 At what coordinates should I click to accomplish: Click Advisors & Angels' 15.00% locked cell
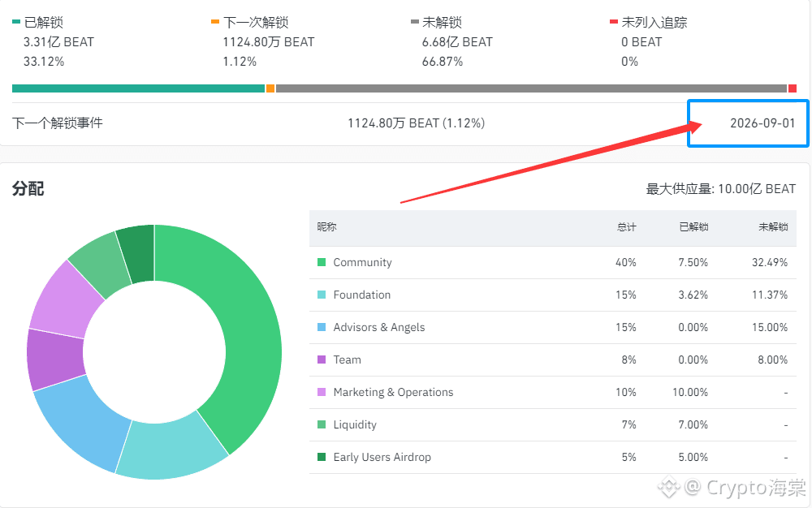[770, 328]
